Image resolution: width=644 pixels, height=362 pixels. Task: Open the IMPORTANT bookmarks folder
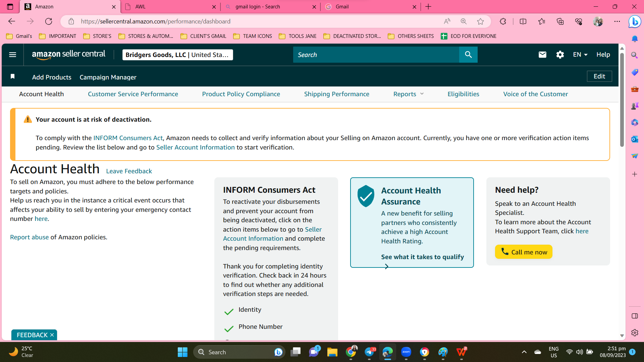pos(58,36)
